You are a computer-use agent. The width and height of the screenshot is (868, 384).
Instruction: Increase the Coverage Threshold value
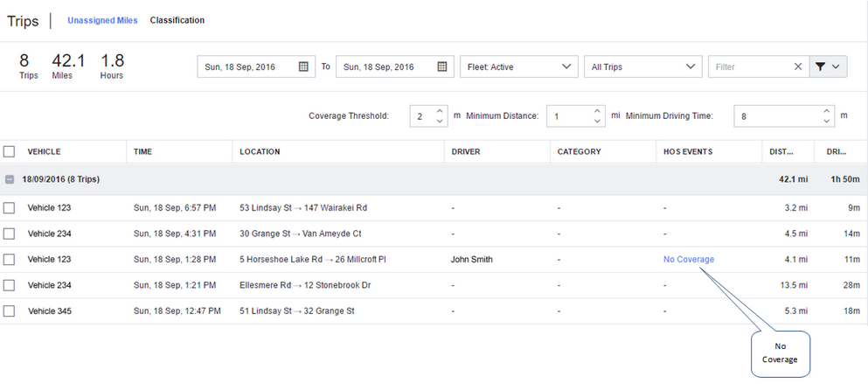tap(440, 111)
